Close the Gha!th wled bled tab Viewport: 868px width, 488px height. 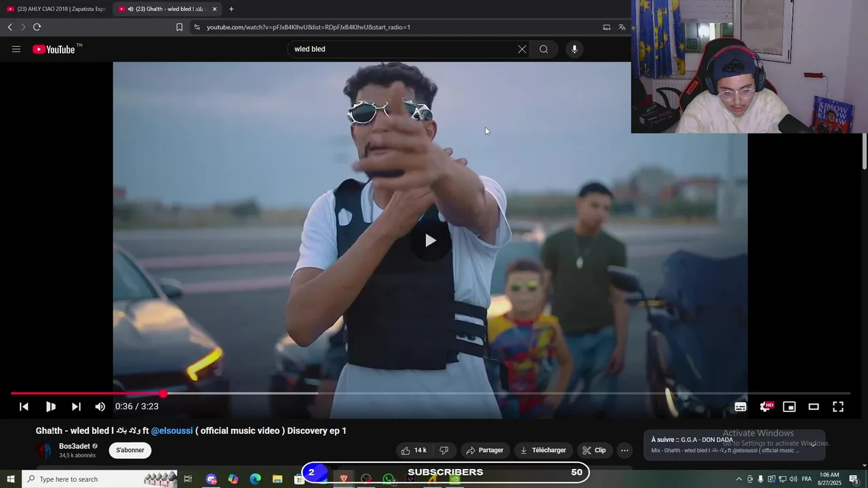point(214,9)
